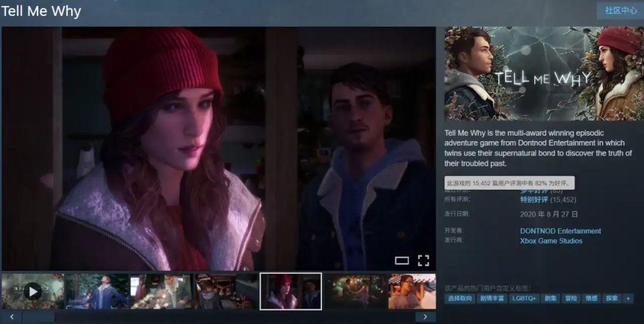Select the 探索 tag
Viewport: 644px width, 324px height.
(x=612, y=298)
